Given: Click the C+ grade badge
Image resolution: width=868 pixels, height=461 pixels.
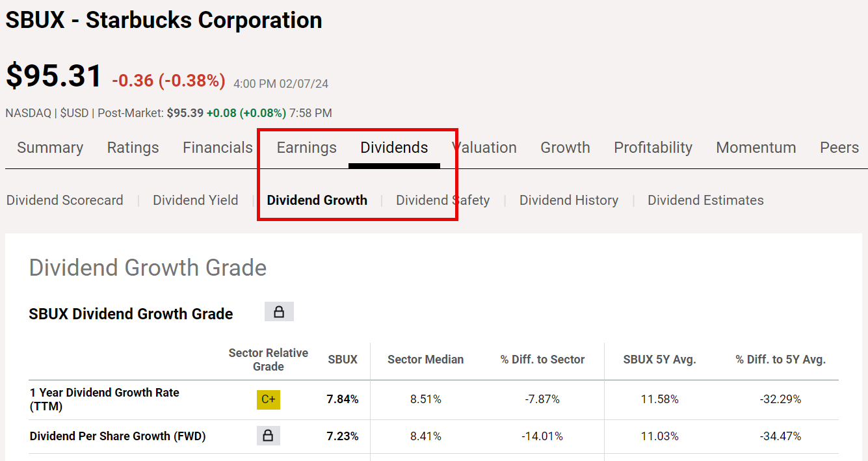Looking at the screenshot, I should (x=268, y=399).
